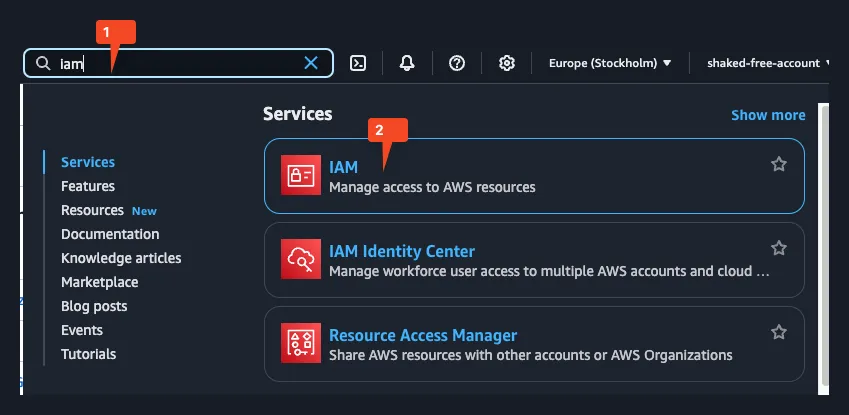Select the Blog posts category
This screenshot has width=849, height=415.
[94, 306]
